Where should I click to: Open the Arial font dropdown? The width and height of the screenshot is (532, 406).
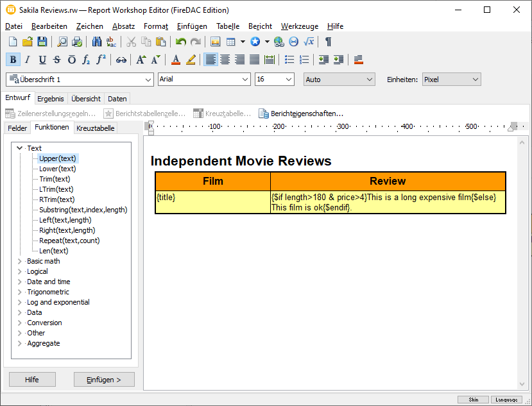tap(245, 80)
